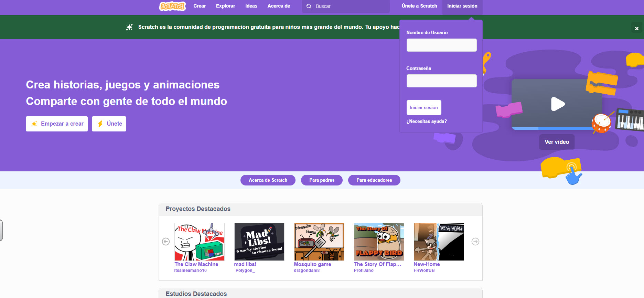The image size is (644, 298).
Task: Click the sparkle icon in banner
Action: click(x=129, y=27)
